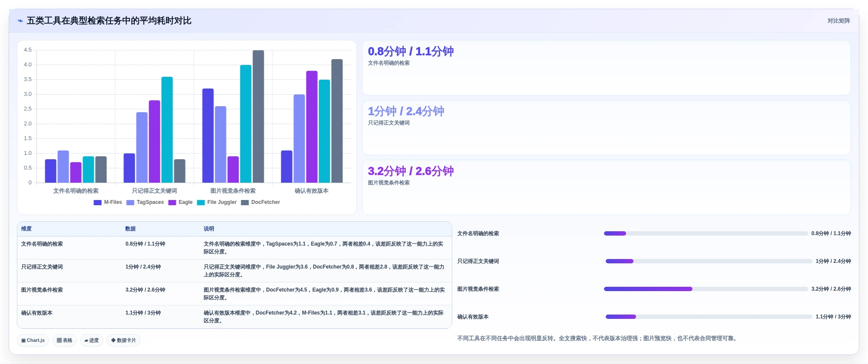Image resolution: width=868 pixels, height=364 pixels.
Task: Click the x-axis label 确认有效版本
Action: click(x=312, y=191)
